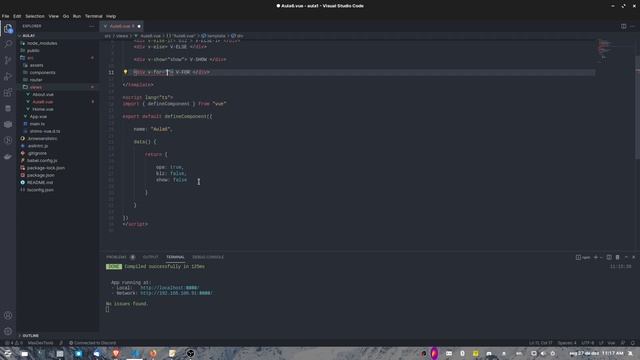Click the unsaved dot on the Aula6.vue tab
Viewport: 640px width, 360px height.
(x=139, y=26)
